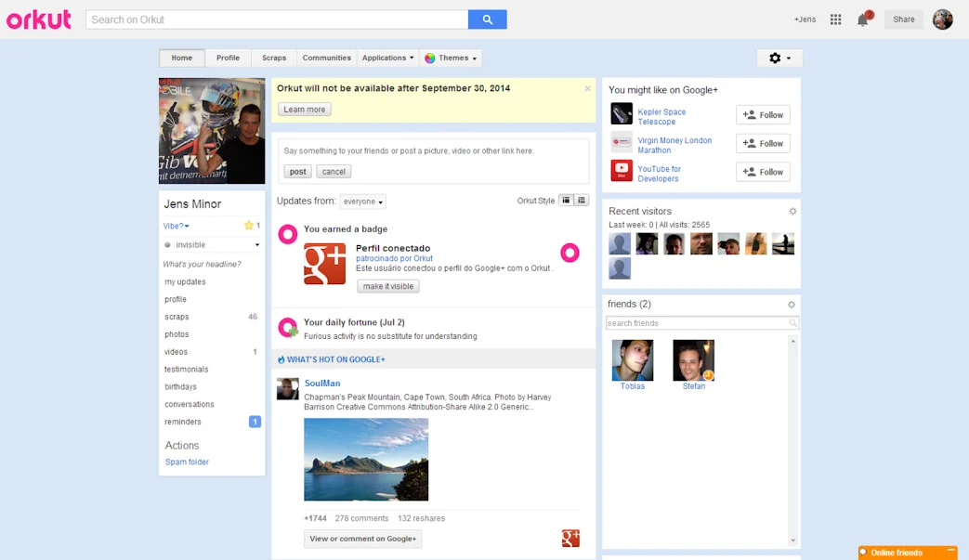Open friend Stefan's photo
969x560 pixels.
pos(693,360)
